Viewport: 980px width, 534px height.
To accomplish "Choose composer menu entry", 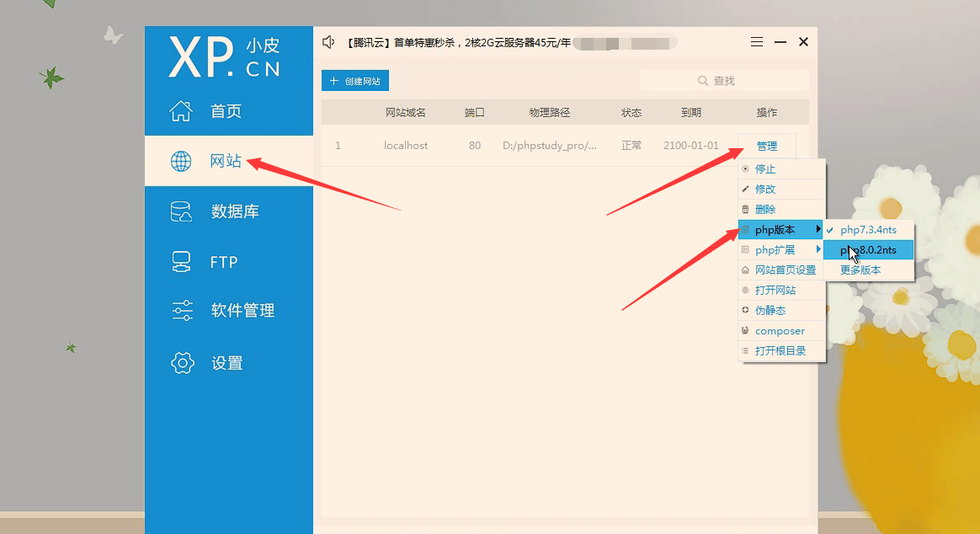I will point(782,331).
